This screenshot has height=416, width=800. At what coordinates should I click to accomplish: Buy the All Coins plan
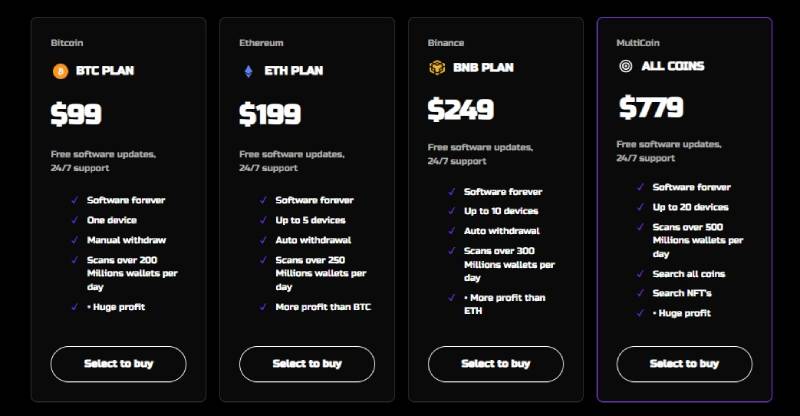click(x=684, y=364)
